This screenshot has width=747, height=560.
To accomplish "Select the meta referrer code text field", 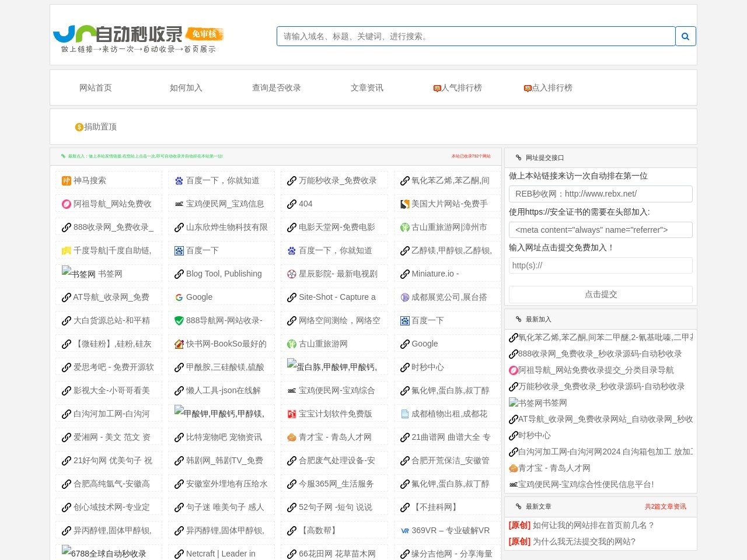I will [601, 230].
